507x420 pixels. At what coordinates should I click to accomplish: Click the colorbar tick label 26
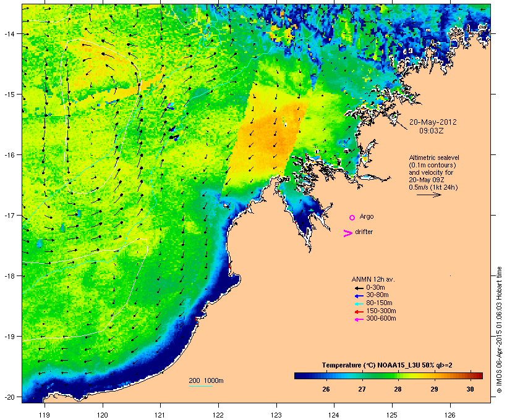coord(326,389)
